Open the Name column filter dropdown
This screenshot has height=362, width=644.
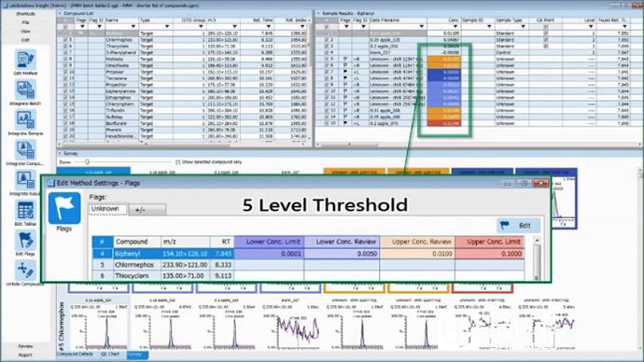pyautogui.click(x=133, y=27)
